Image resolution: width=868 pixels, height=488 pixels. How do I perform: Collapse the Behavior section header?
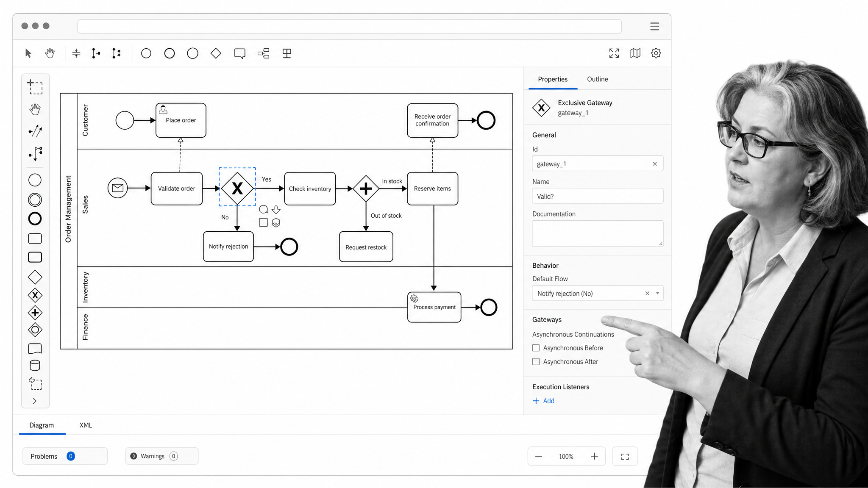click(x=545, y=265)
